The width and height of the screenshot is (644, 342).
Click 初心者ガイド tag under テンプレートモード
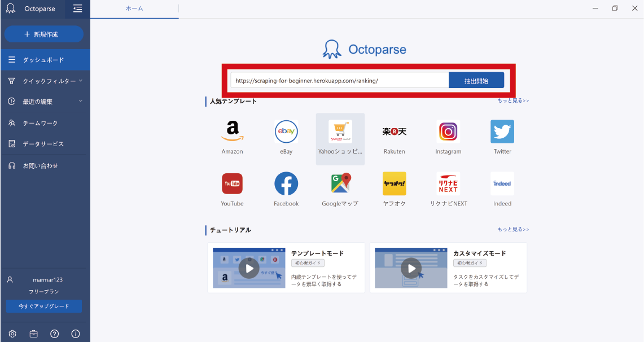tap(308, 263)
